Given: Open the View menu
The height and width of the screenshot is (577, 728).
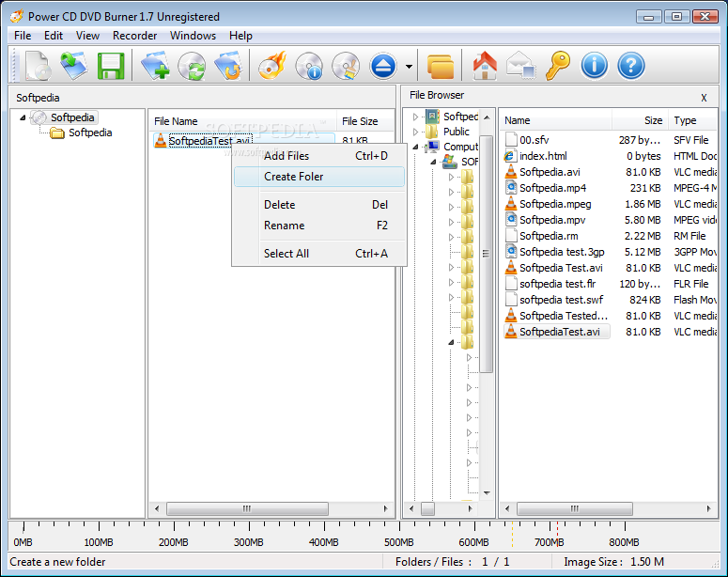Looking at the screenshot, I should click(87, 36).
